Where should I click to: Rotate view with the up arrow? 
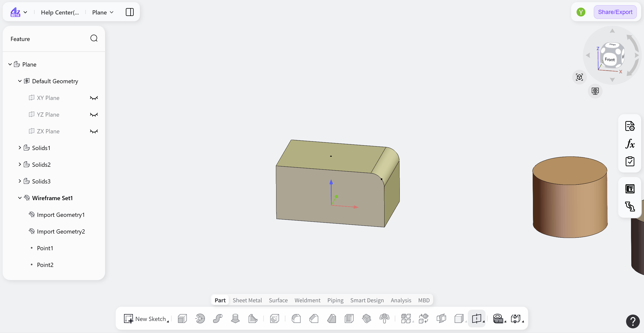[612, 31]
